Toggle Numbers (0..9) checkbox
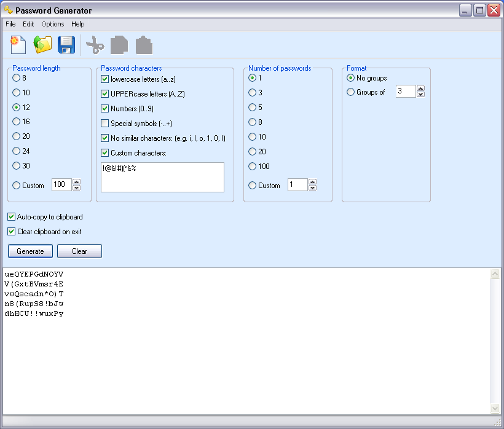This screenshot has width=504, height=429. (104, 109)
